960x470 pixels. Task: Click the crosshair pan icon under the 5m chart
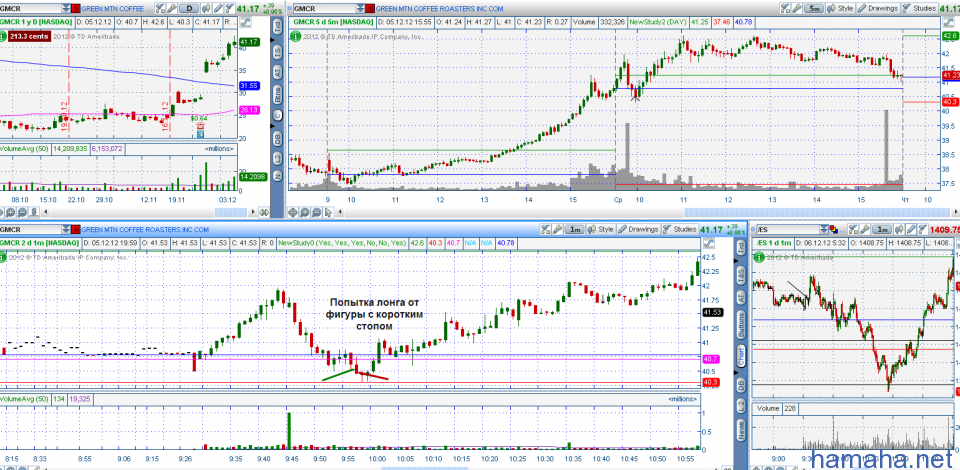pos(293,212)
